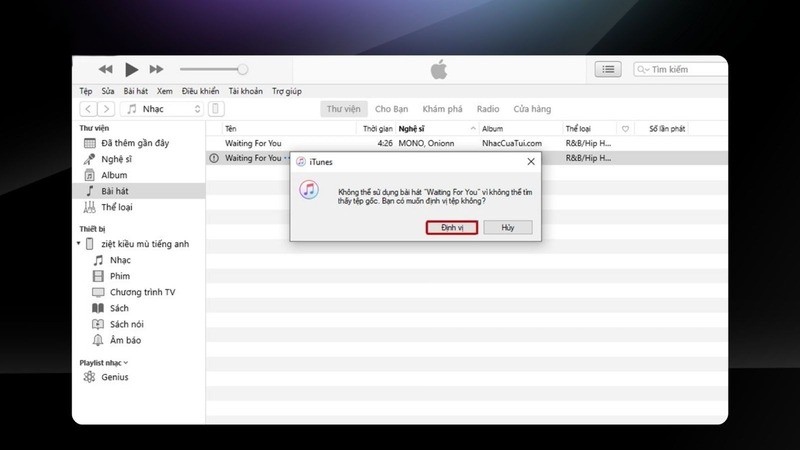Click Định vị button in iTunes dialog
Screen dimensions: 800x450
coord(452,228)
